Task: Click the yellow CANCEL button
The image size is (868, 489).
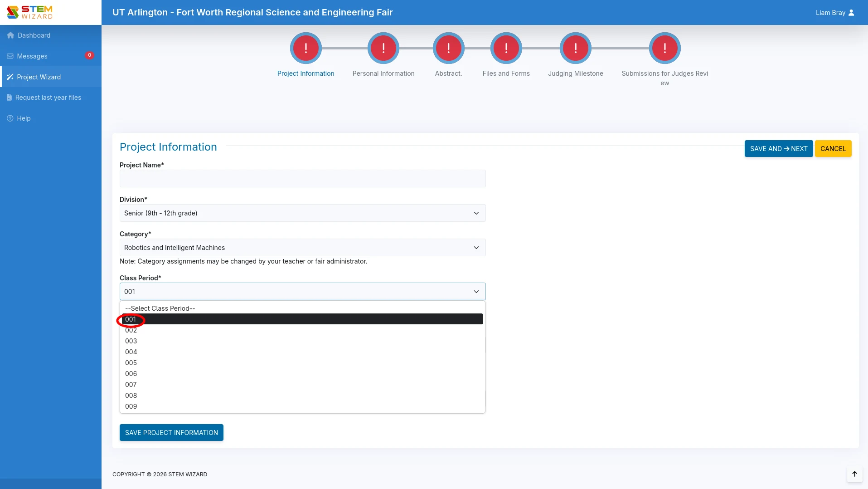Action: point(833,149)
